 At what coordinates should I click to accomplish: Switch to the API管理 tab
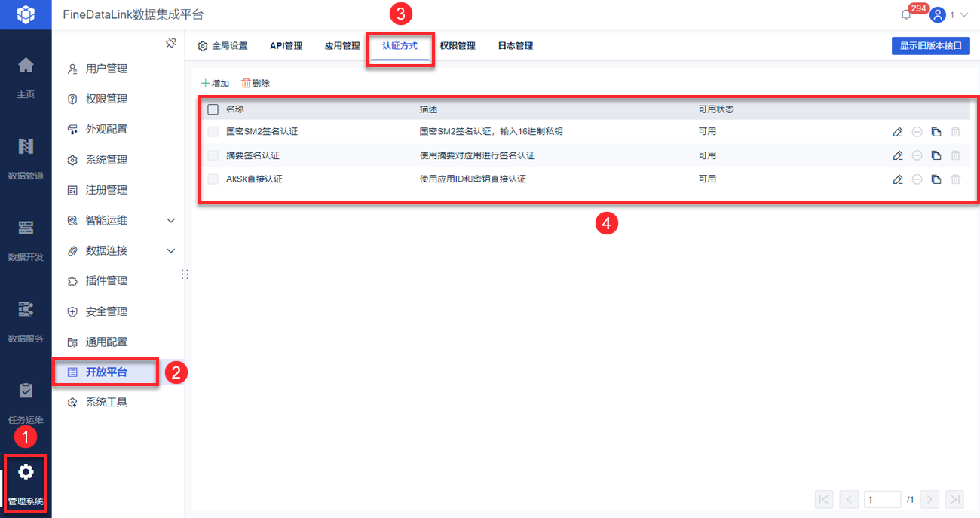(x=286, y=46)
